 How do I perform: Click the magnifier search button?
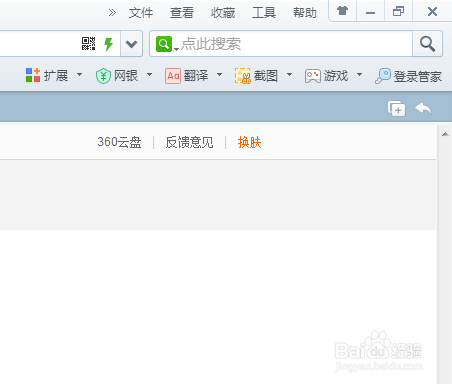[x=427, y=44]
